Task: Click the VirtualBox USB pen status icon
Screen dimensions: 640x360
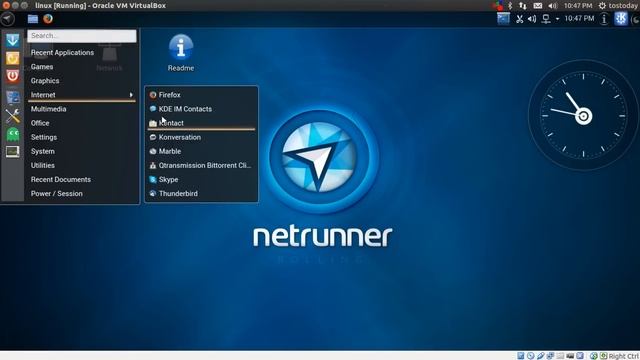Action: [x=540, y=356]
